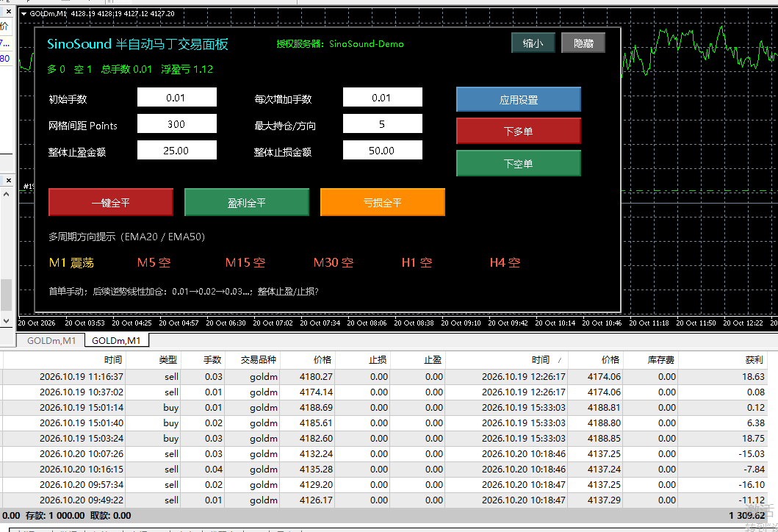This screenshot has height=532, width=778.
Task: Edit the 整体止盈金额 field showing 25.00
Action: pos(176,150)
